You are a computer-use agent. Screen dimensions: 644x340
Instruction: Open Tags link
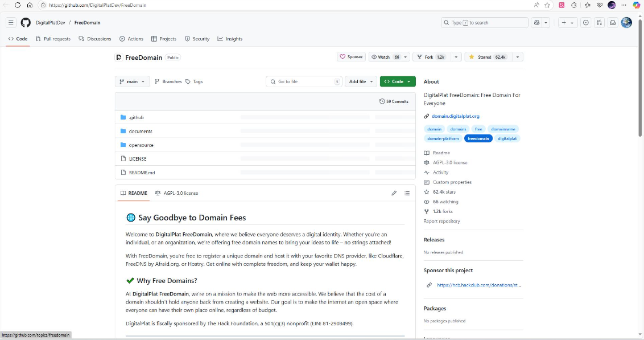coord(194,81)
